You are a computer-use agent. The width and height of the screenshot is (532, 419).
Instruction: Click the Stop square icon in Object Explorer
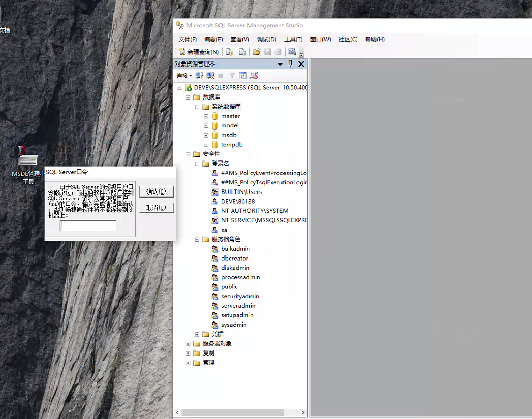coord(221,76)
